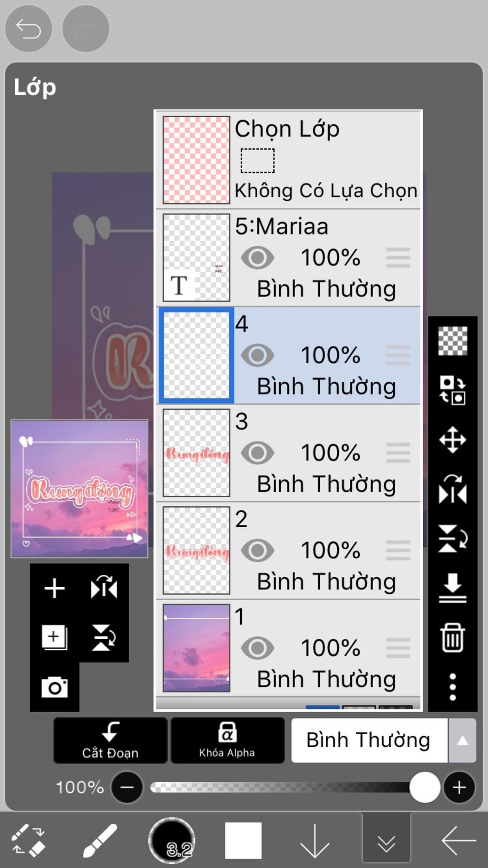488x868 pixels.
Task: Select the move transform cross-arrows icon
Action: 452,439
